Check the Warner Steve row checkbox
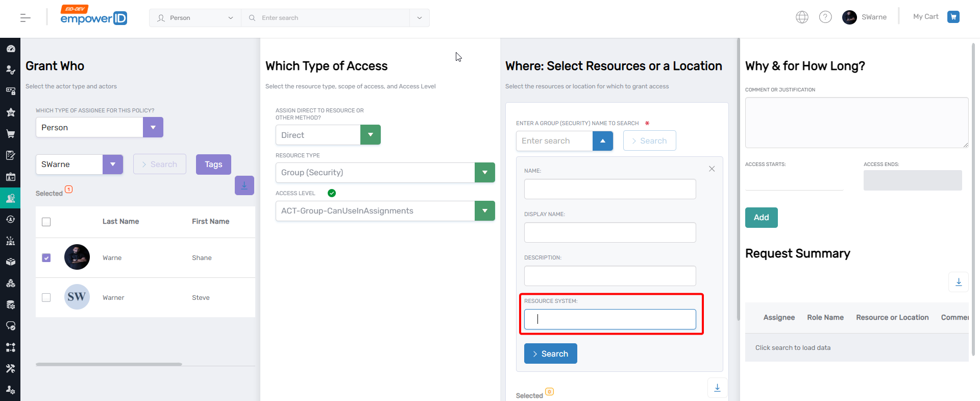The width and height of the screenshot is (980, 401). pyautogui.click(x=46, y=297)
